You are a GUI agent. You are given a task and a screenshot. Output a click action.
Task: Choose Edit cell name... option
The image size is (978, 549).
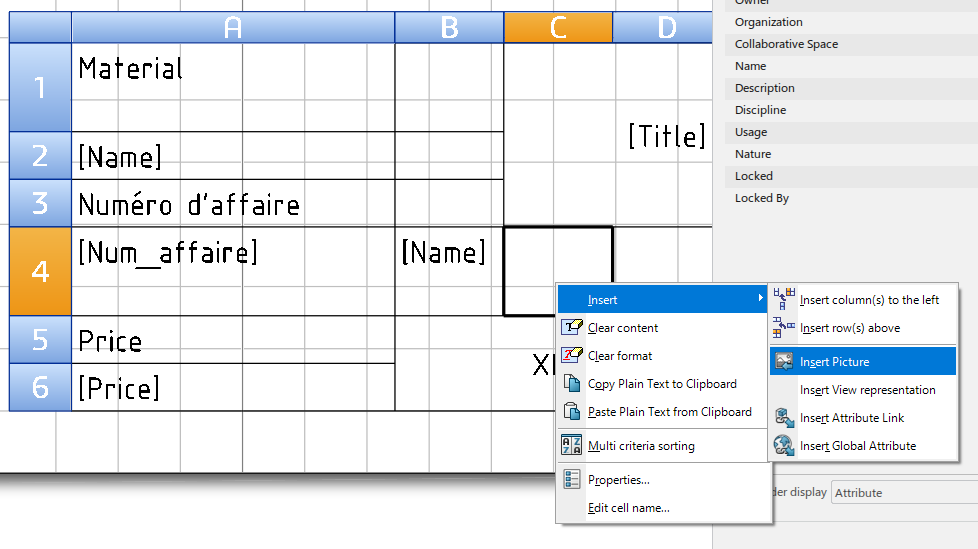[628, 507]
